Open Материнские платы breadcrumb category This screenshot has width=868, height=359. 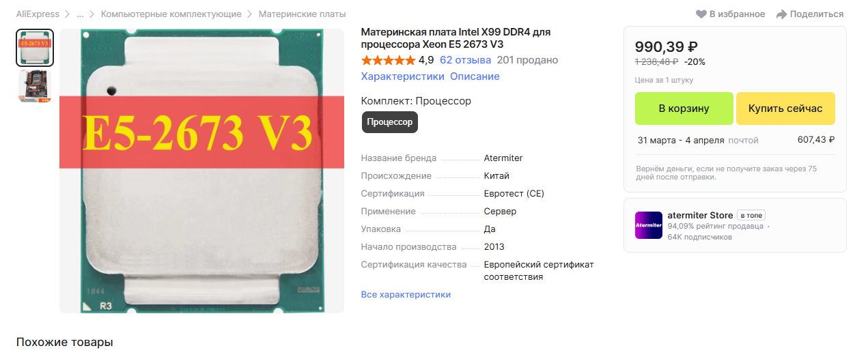(303, 14)
